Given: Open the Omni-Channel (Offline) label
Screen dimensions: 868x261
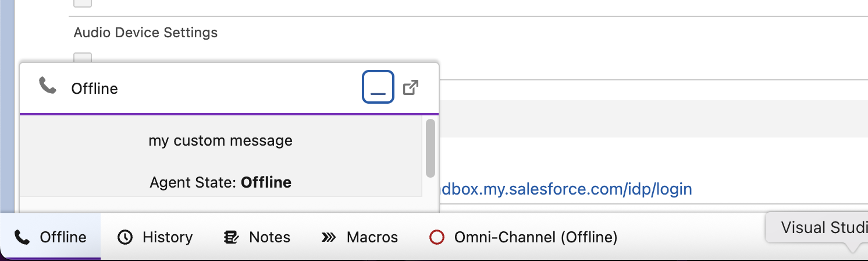Looking at the screenshot, I should [x=535, y=237].
